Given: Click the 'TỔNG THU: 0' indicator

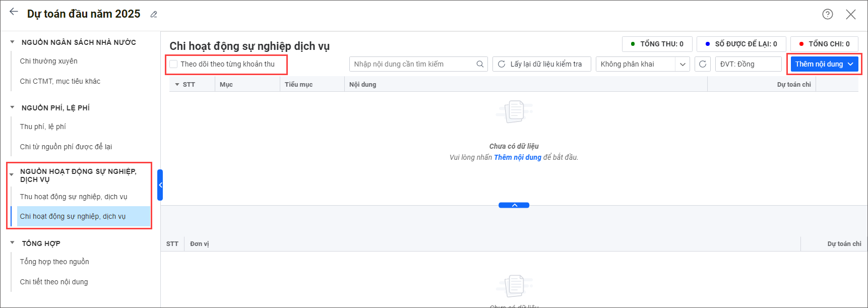Looking at the screenshot, I should [657, 44].
